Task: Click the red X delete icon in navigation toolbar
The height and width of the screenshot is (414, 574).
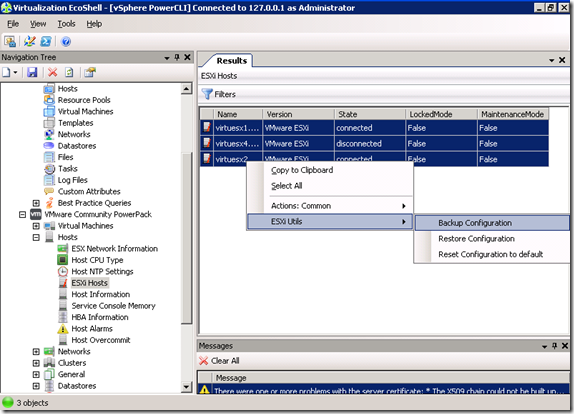Action: point(53,72)
